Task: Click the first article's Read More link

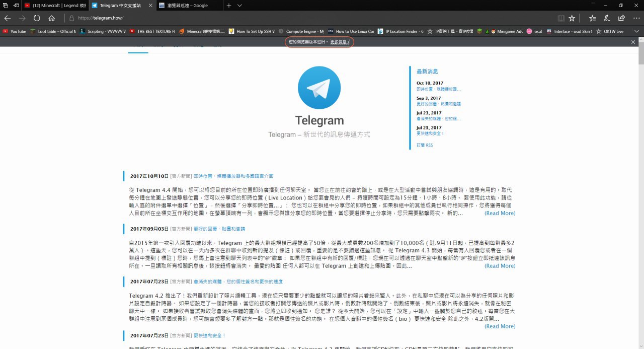Action: pos(500,213)
